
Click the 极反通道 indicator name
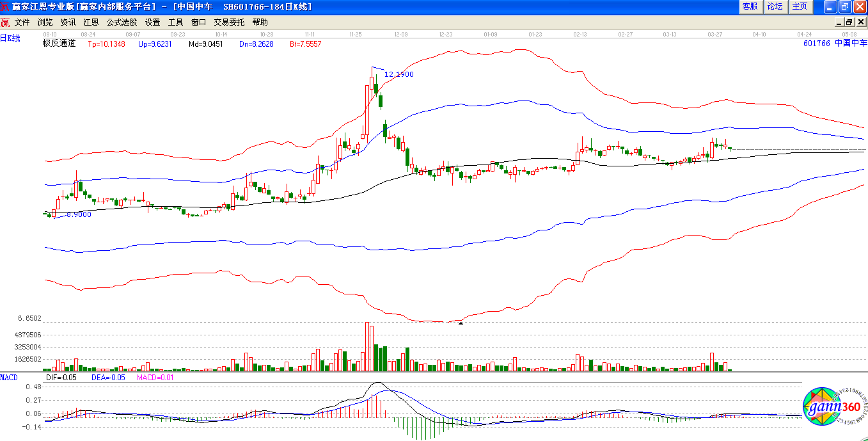(59, 44)
